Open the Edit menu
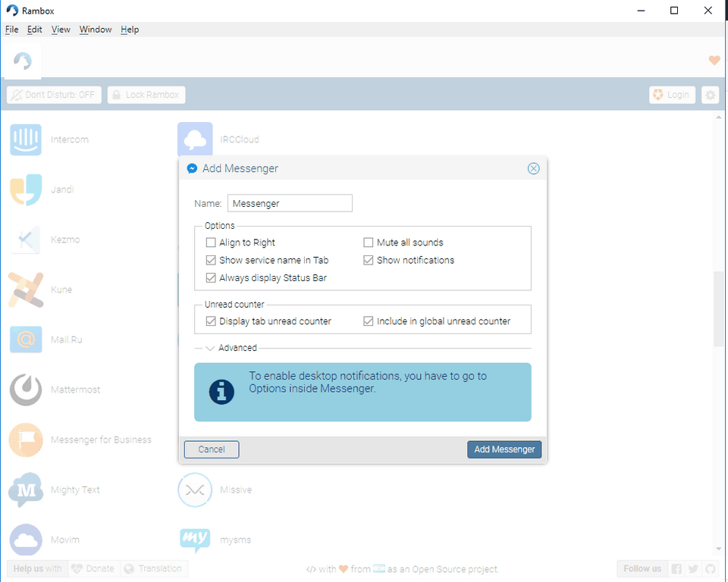The height and width of the screenshot is (582, 728). pyautogui.click(x=34, y=30)
